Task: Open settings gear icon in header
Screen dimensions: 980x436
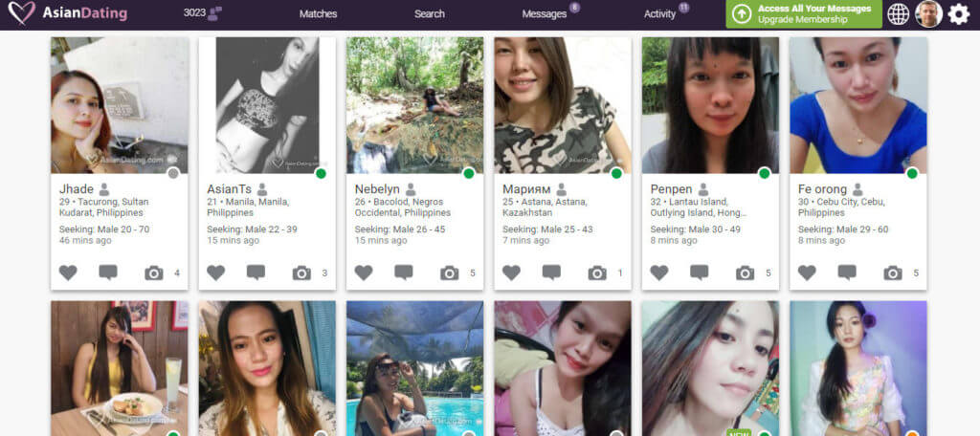Action: tap(959, 13)
